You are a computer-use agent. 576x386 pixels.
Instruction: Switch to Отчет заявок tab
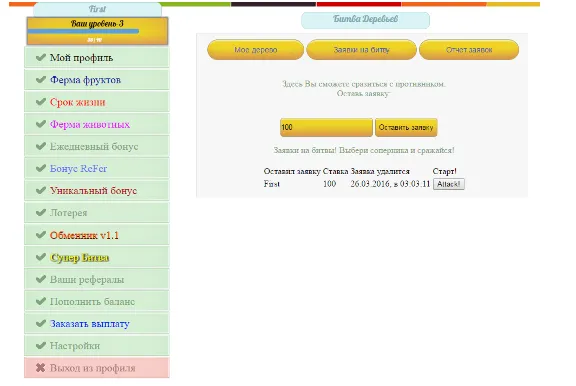(469, 50)
